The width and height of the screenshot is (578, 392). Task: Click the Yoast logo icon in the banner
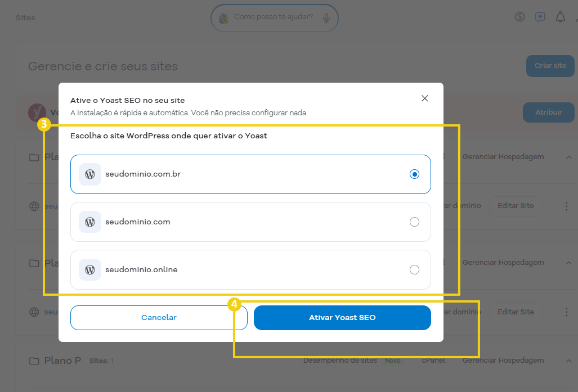pyautogui.click(x=37, y=112)
